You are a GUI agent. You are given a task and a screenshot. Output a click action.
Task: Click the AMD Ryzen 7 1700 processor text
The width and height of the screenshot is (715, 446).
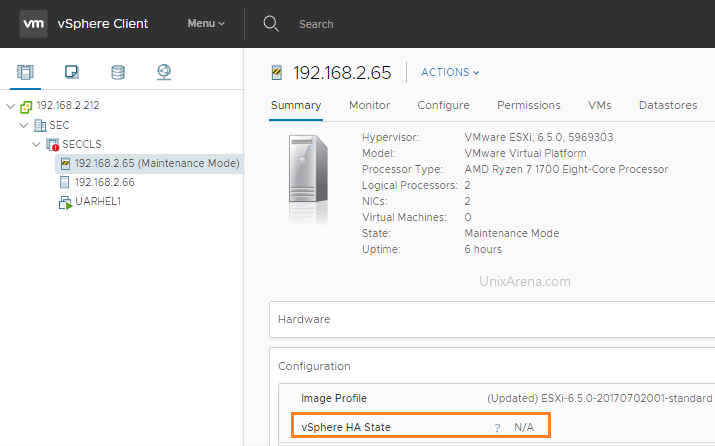[566, 169]
